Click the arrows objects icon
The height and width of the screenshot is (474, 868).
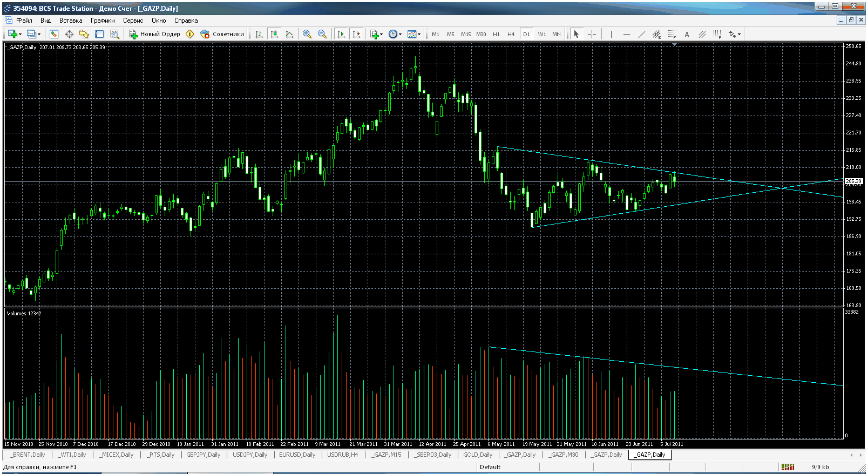[732, 34]
